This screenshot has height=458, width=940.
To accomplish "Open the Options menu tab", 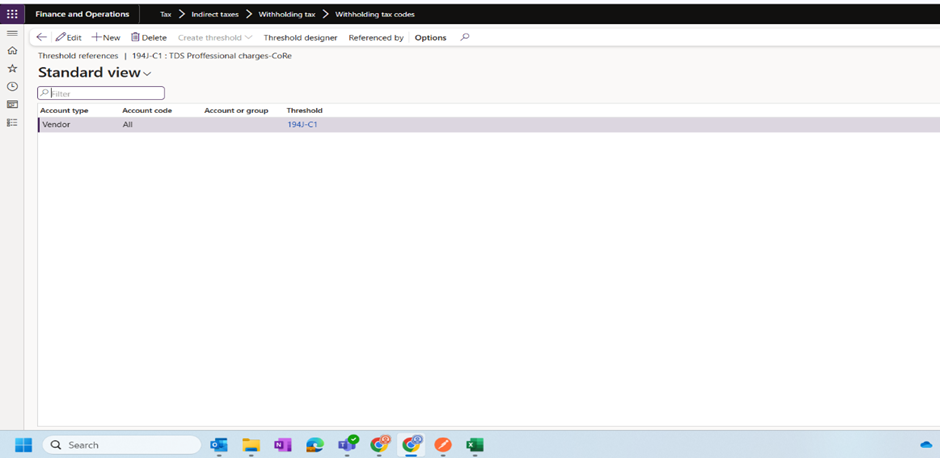I will point(430,37).
